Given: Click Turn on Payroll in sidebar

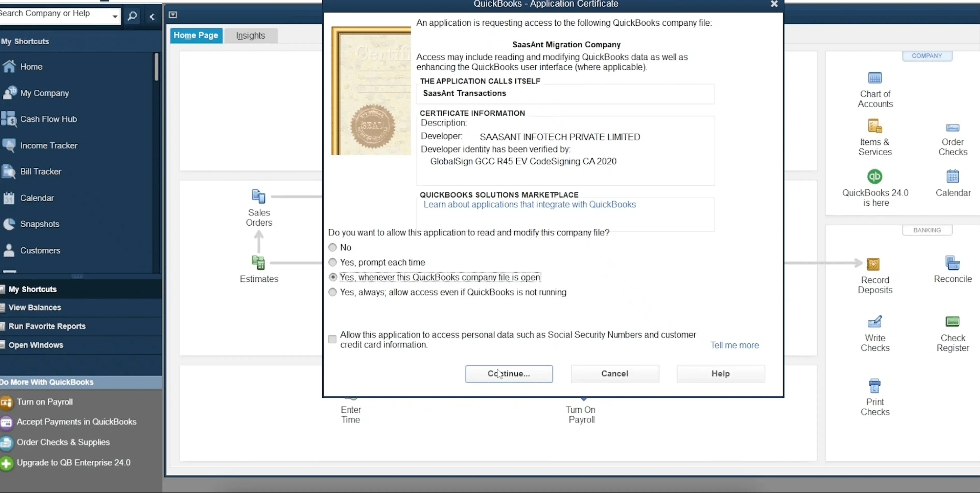Looking at the screenshot, I should pyautogui.click(x=37, y=402).
